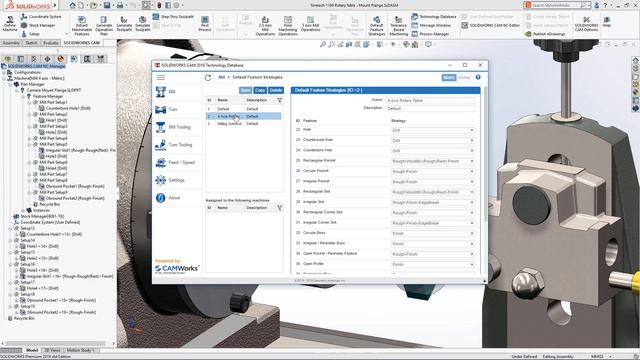Select Mill Tooling in sidebar
This screenshot has width=640, height=360.
click(178, 127)
